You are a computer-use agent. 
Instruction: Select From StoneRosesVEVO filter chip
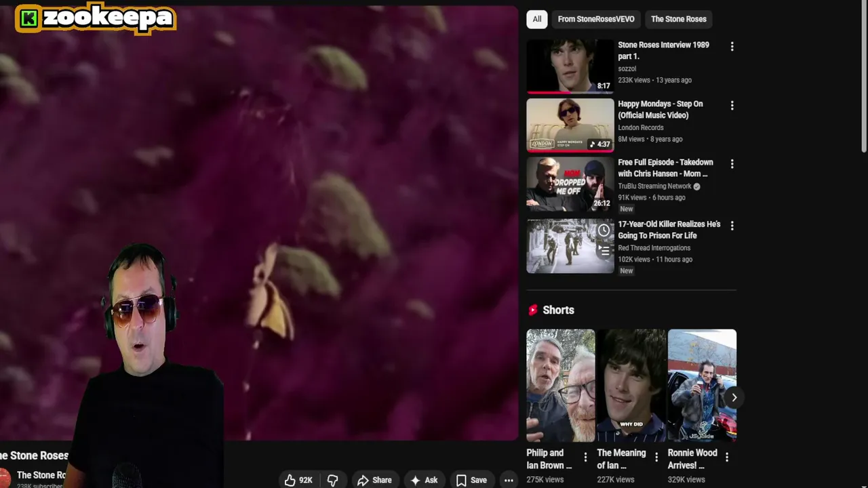596,19
